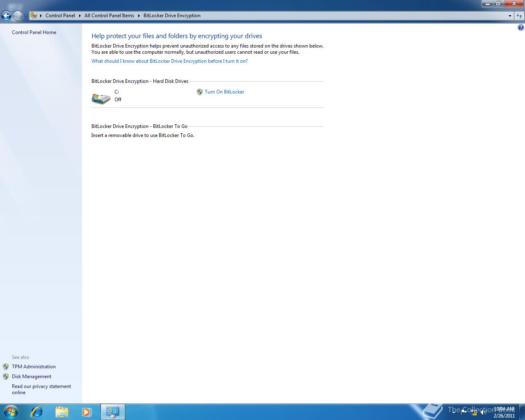
Task: Click the Turn On BitLocker link
Action: pos(224,92)
